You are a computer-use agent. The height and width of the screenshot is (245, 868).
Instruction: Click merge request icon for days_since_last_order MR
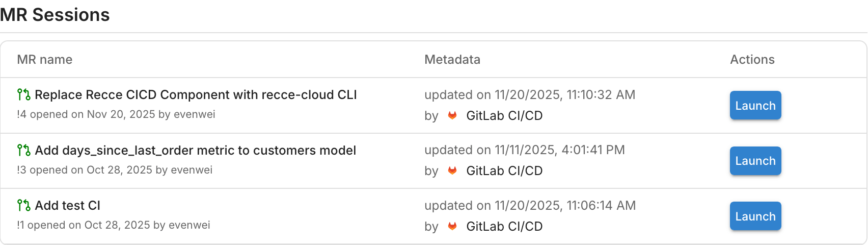point(23,150)
